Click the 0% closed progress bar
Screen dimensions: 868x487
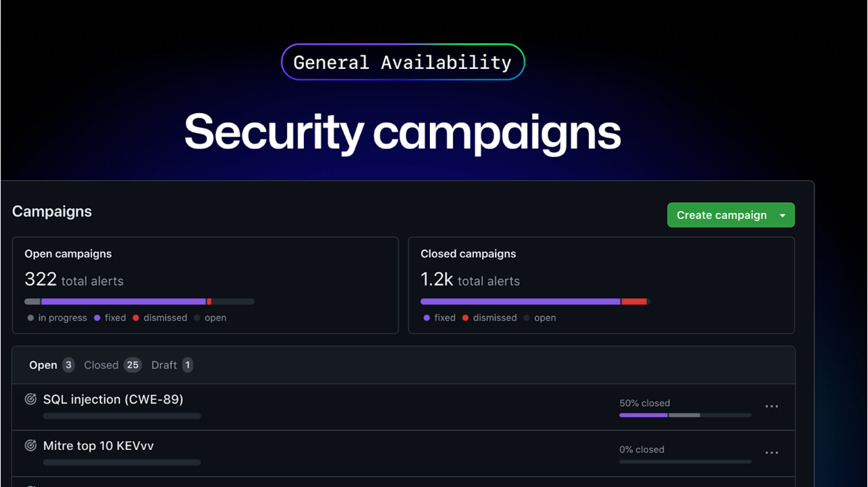(x=685, y=461)
